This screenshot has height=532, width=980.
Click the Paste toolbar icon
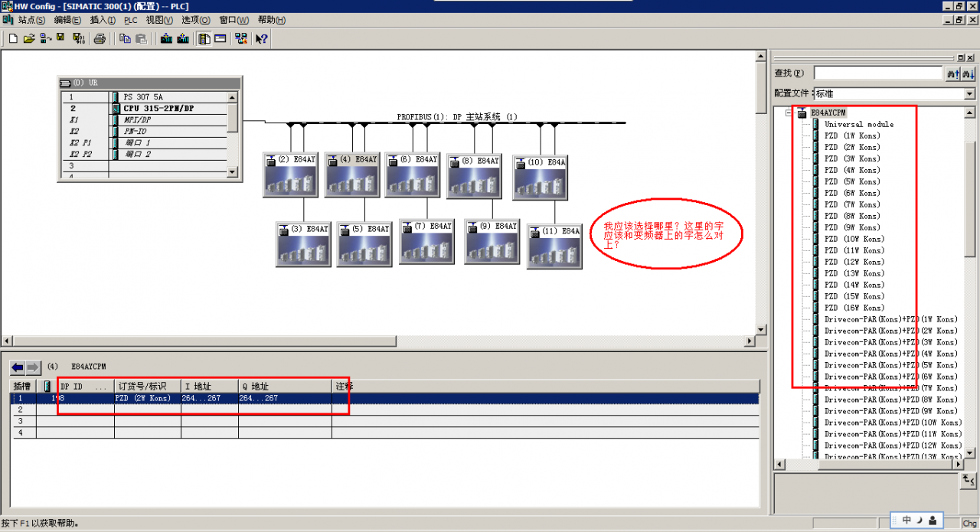(x=141, y=38)
